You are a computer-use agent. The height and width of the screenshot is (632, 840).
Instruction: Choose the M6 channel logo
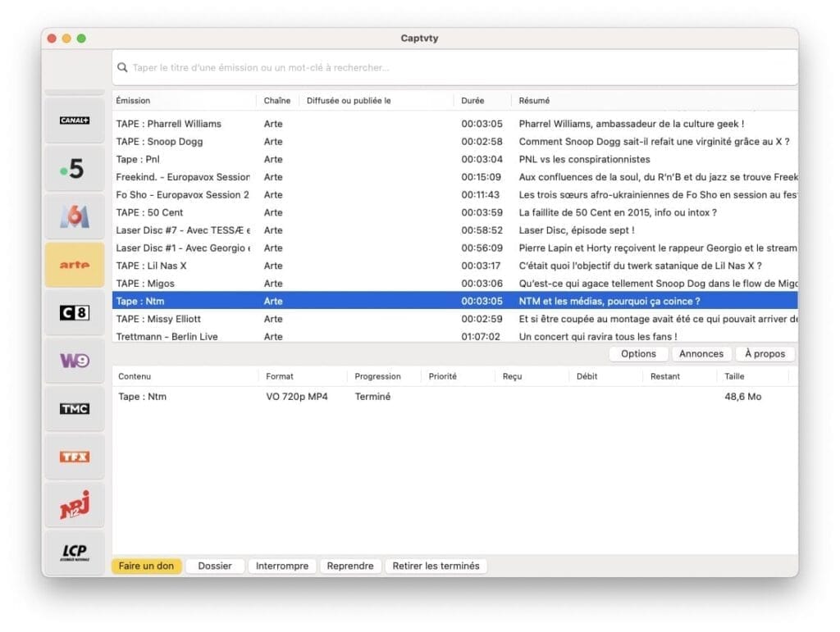pyautogui.click(x=75, y=217)
